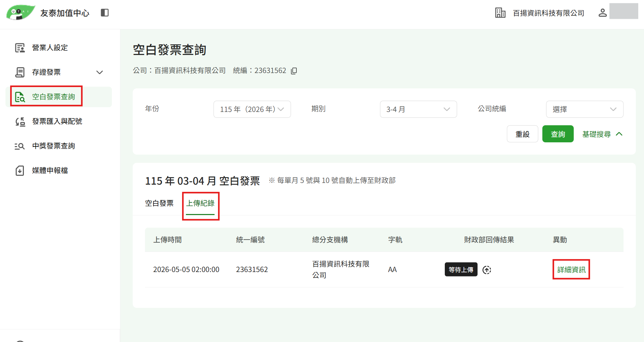Open the user account icon
The image size is (644, 342).
tap(602, 13)
